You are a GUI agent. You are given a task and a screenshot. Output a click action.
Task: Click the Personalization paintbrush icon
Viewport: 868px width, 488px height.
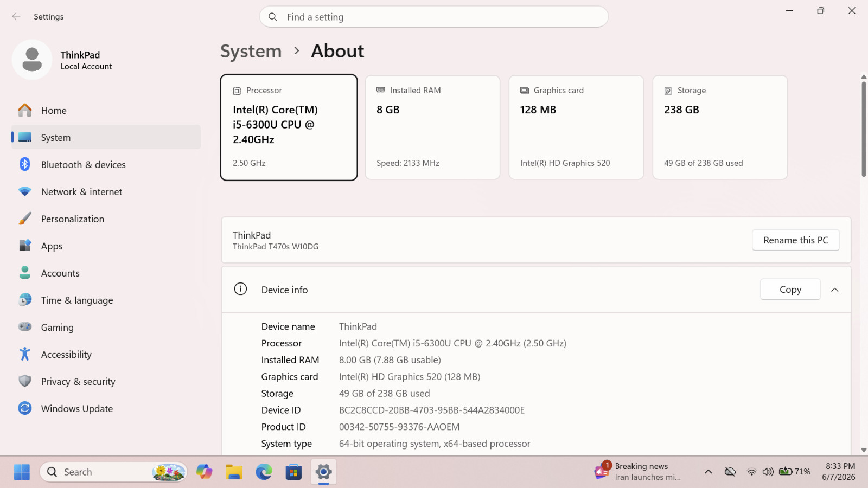pyautogui.click(x=25, y=219)
